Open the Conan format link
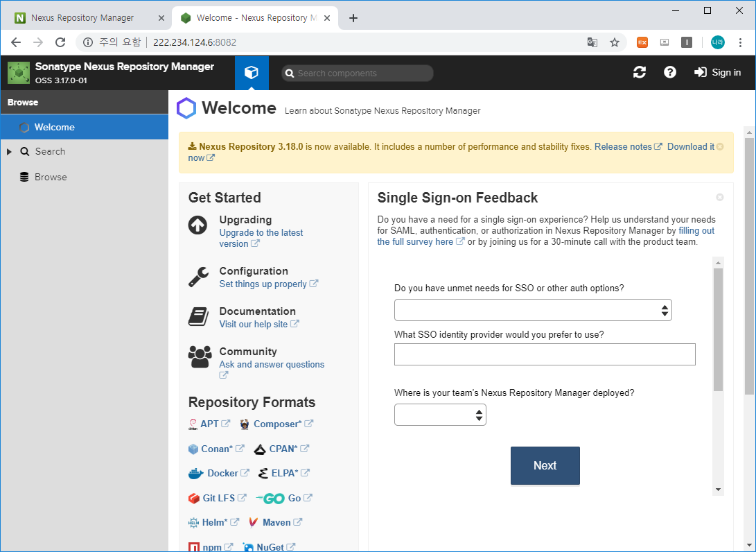 (222, 449)
